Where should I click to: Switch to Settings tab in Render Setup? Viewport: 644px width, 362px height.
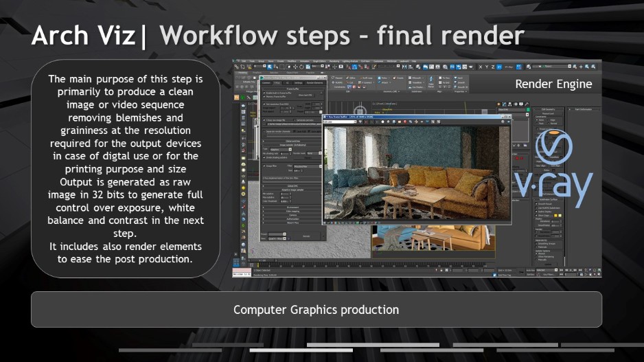point(298,83)
